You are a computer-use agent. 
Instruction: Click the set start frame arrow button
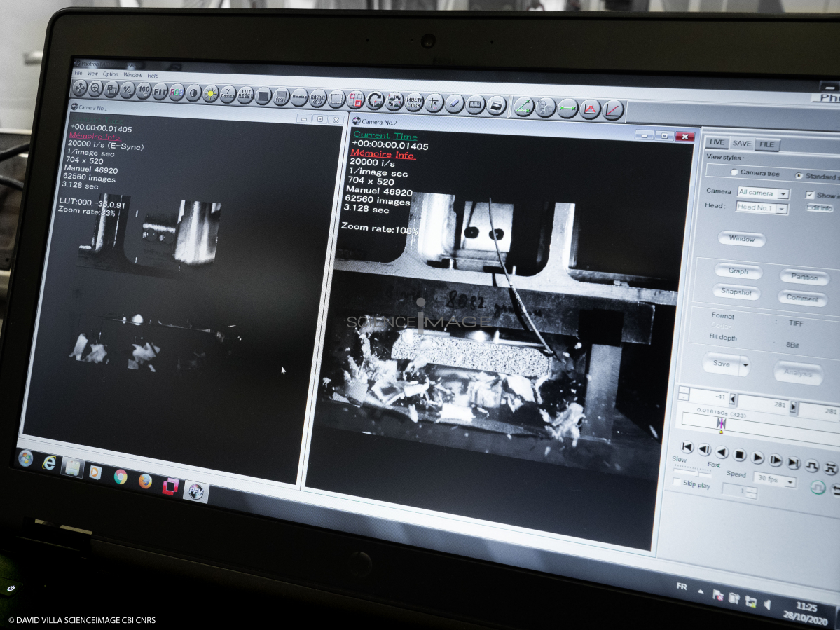(x=733, y=399)
